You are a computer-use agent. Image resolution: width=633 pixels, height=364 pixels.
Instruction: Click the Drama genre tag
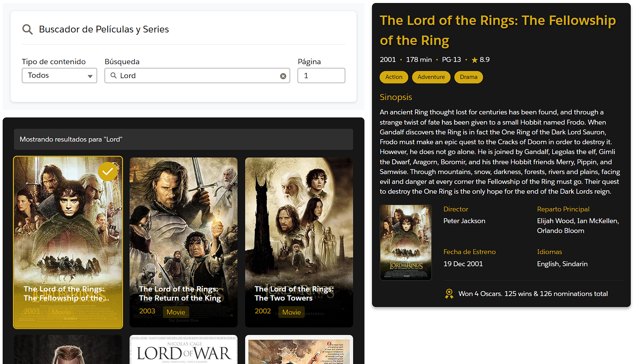click(468, 77)
